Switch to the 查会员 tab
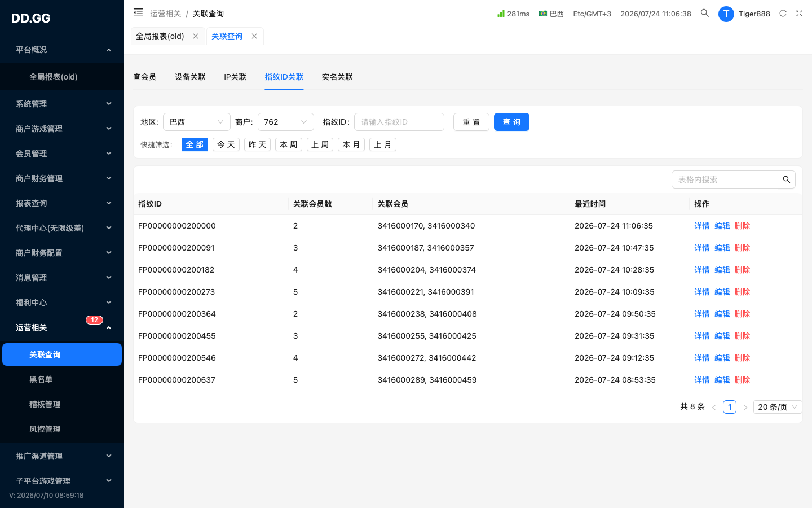 144,77
